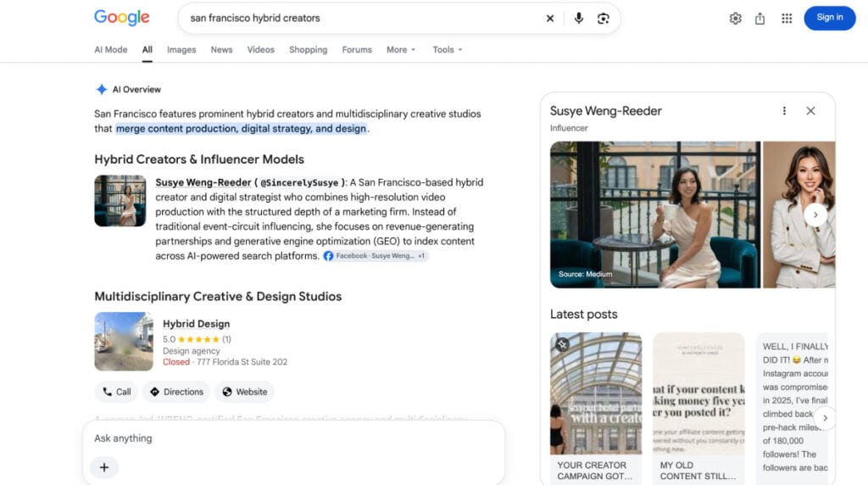Open the 'YOUR CREATOR CAMPAIGN GOT...' post
The width and height of the screenshot is (868, 485).
(596, 409)
